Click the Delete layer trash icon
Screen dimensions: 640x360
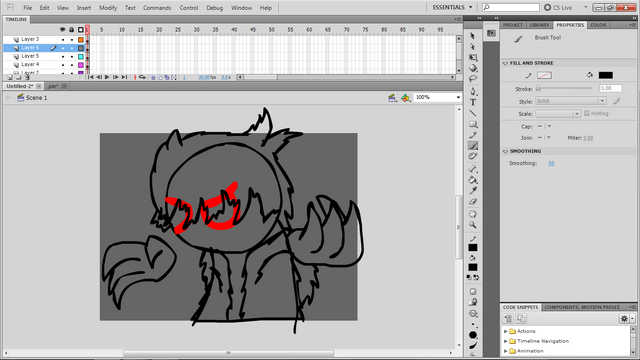[27, 77]
